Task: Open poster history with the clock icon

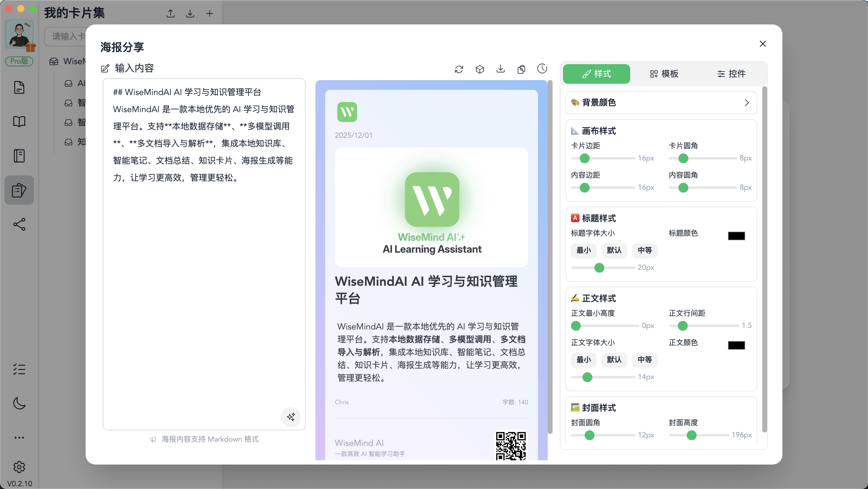Action: (x=542, y=69)
